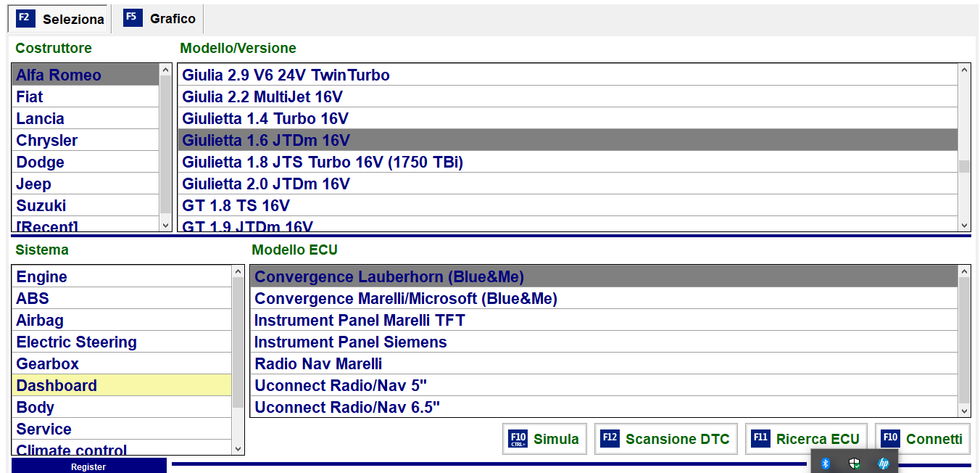The width and height of the screenshot is (980, 473).
Task: Pick Dodge from manufacturer list
Action: [x=86, y=162]
